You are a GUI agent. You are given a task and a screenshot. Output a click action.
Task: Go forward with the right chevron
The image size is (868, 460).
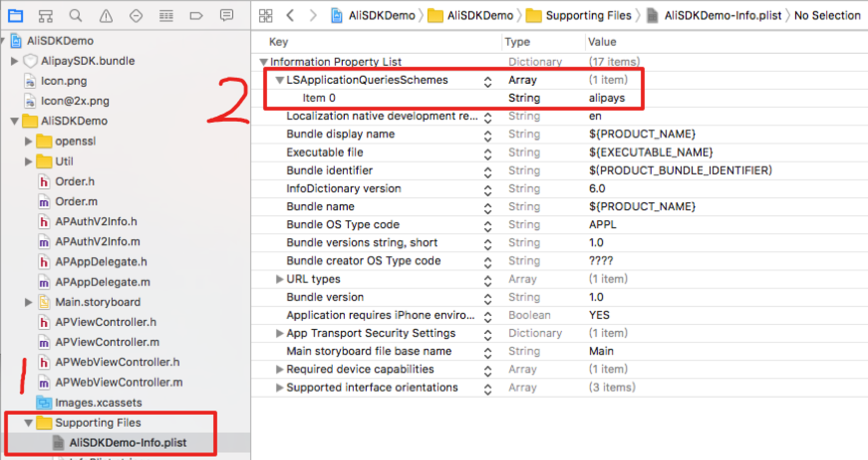click(x=313, y=16)
